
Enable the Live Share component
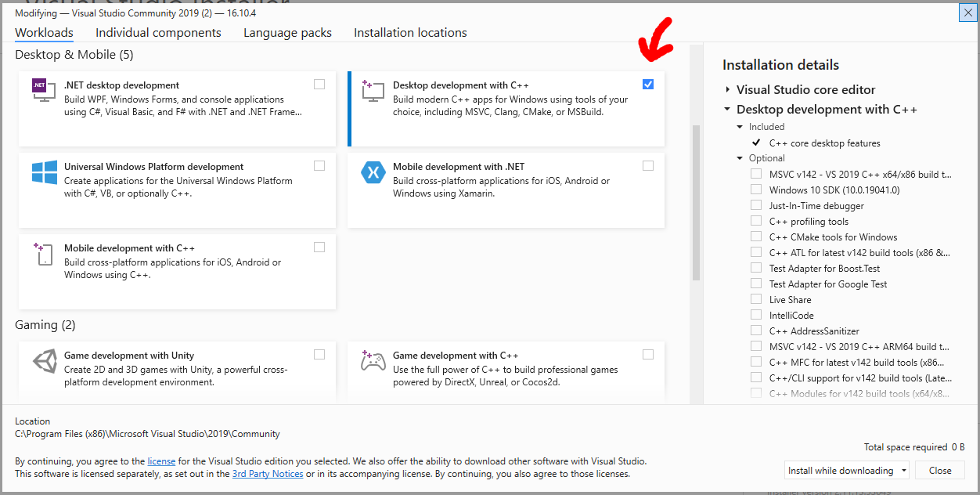pyautogui.click(x=756, y=299)
